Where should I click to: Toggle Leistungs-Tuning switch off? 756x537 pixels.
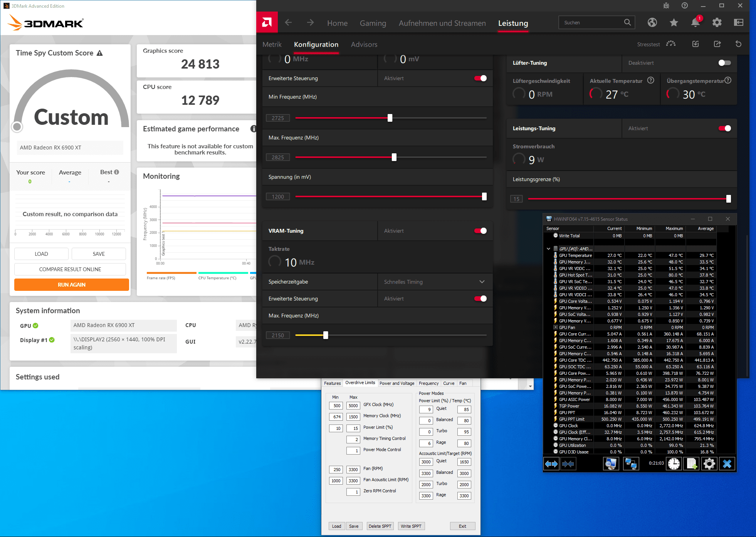[x=724, y=128]
